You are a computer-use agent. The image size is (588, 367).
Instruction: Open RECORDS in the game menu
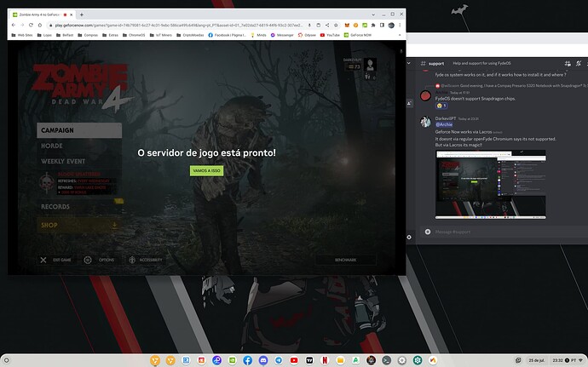55,207
